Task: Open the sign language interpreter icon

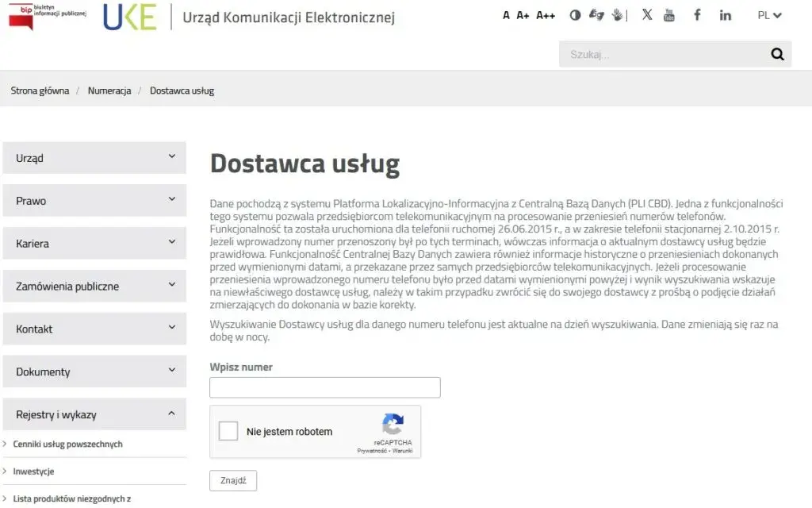Action: [x=596, y=15]
